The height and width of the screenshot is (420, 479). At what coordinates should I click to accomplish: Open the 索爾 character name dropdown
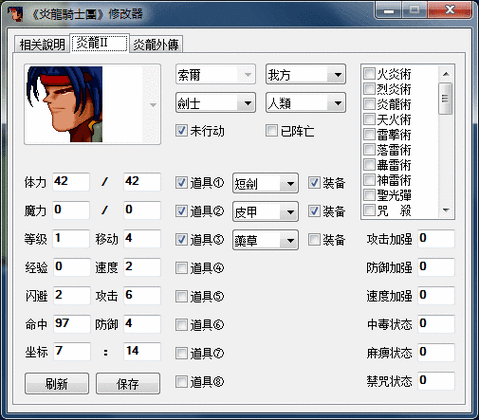click(x=215, y=74)
